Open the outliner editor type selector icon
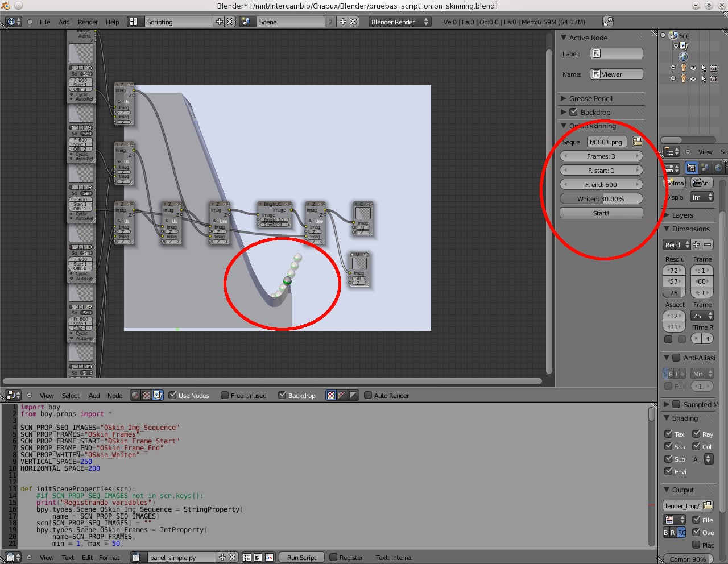The height and width of the screenshot is (564, 728). [672, 151]
